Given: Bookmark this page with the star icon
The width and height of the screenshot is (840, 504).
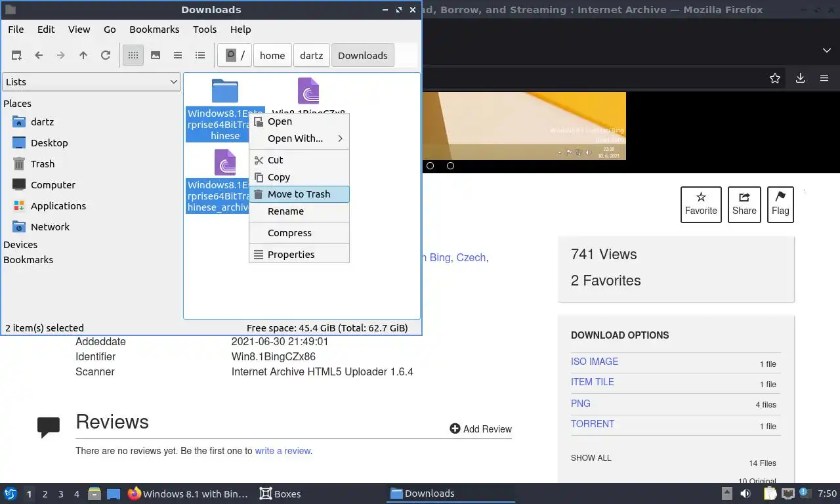Looking at the screenshot, I should 775,78.
